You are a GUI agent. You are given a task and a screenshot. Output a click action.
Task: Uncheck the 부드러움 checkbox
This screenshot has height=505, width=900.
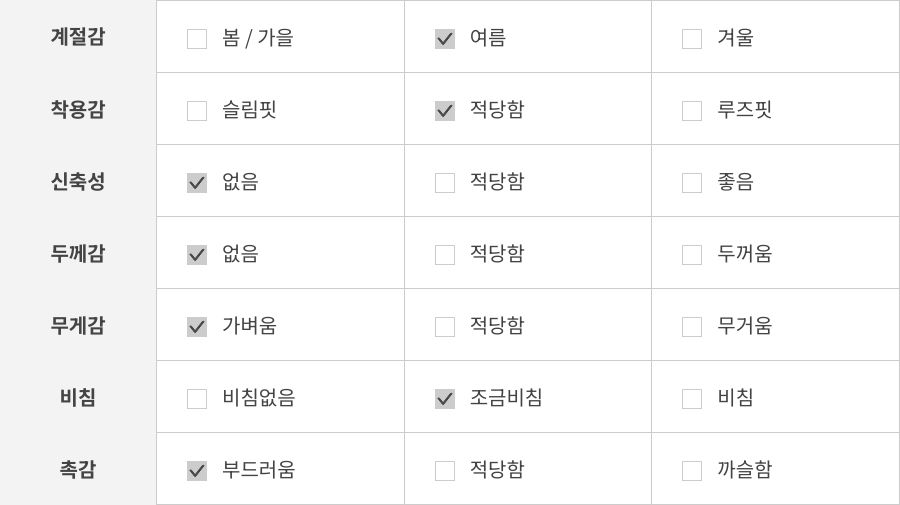[197, 471]
